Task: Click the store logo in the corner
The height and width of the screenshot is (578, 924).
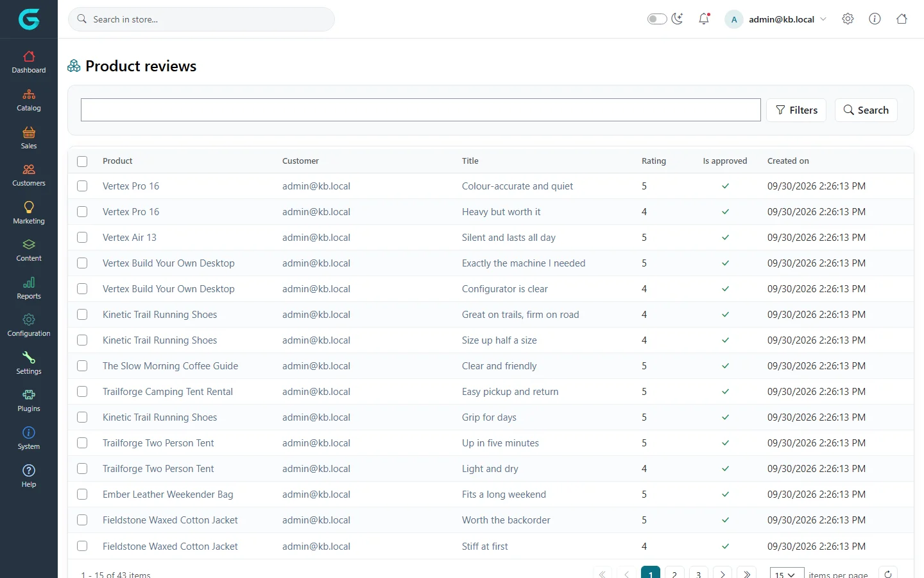Action: (29, 19)
